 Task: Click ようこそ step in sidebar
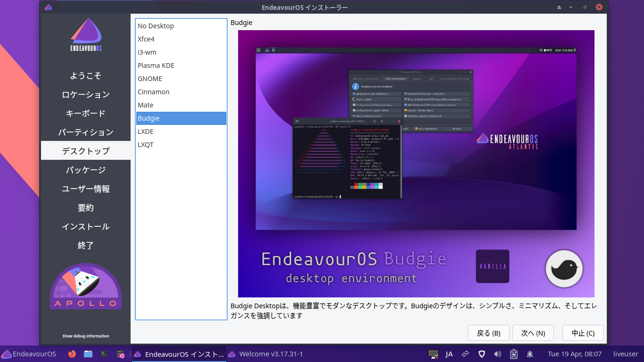[86, 75]
